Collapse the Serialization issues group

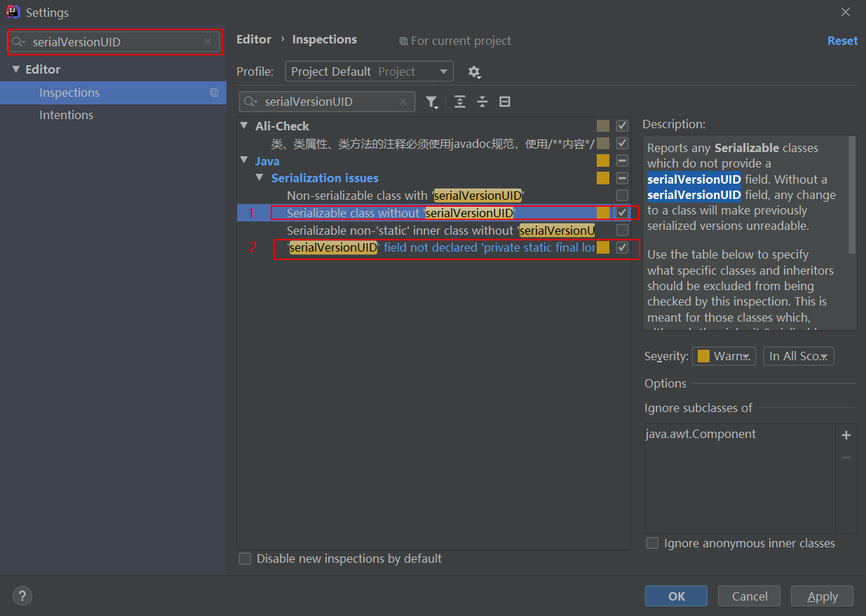point(259,178)
